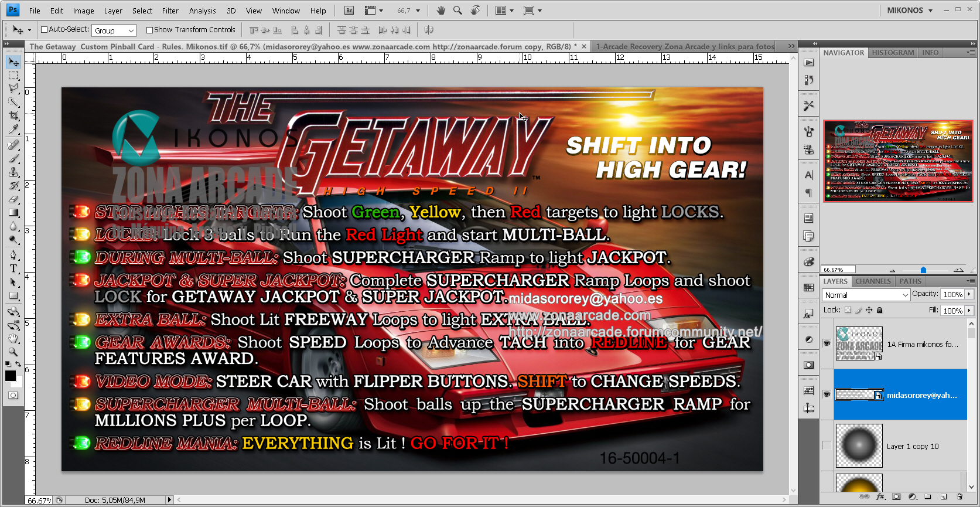Enable the Auto-Select checkbox
Screen dimensions: 980x507
click(44, 30)
